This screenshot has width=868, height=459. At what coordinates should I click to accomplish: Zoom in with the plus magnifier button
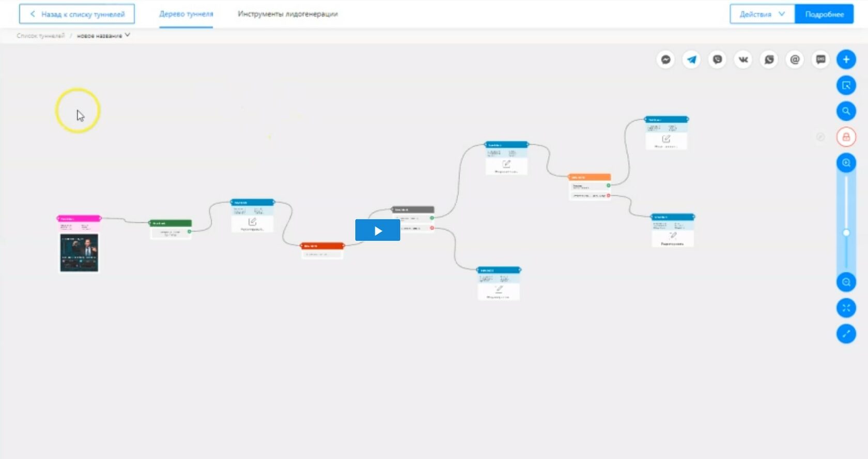point(846,163)
